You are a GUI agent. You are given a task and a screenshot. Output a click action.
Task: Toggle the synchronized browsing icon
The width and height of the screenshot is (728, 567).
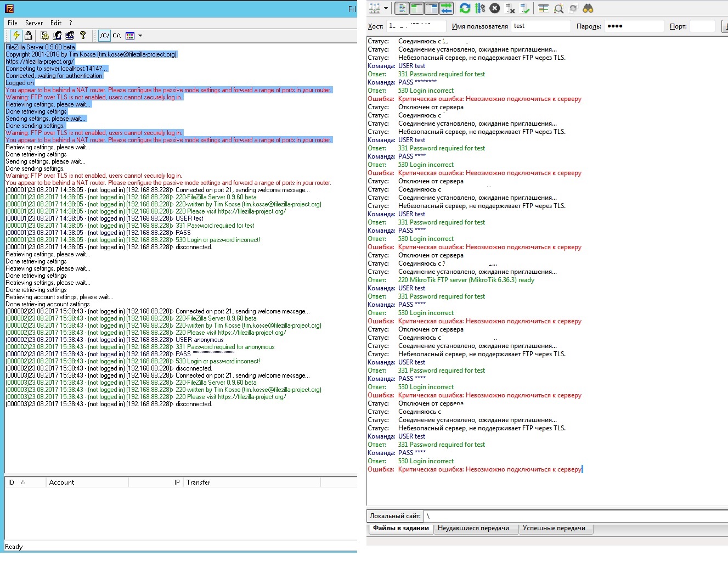coord(573,8)
